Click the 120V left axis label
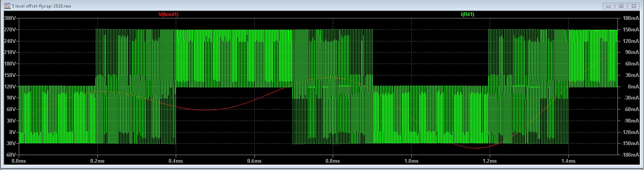 (9, 87)
